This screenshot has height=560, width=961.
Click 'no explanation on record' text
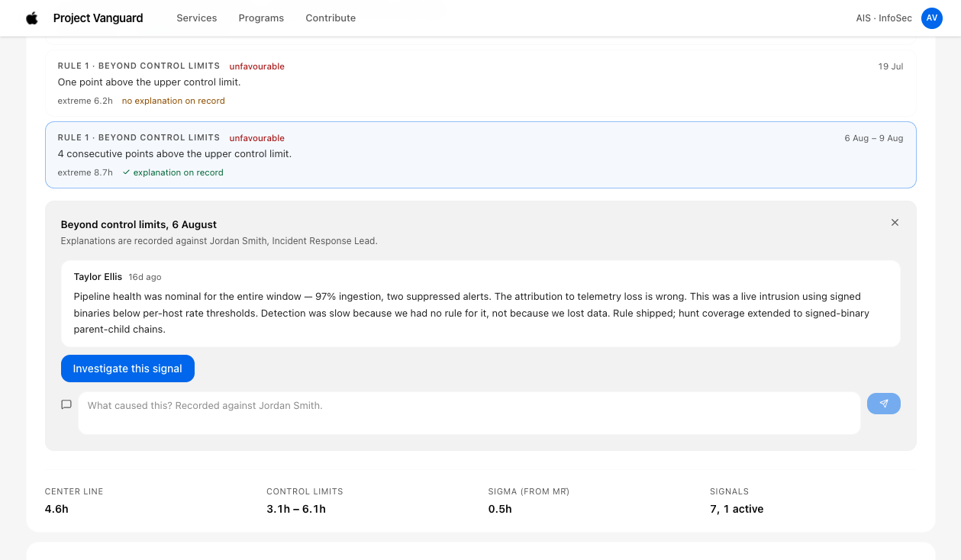[x=173, y=101]
